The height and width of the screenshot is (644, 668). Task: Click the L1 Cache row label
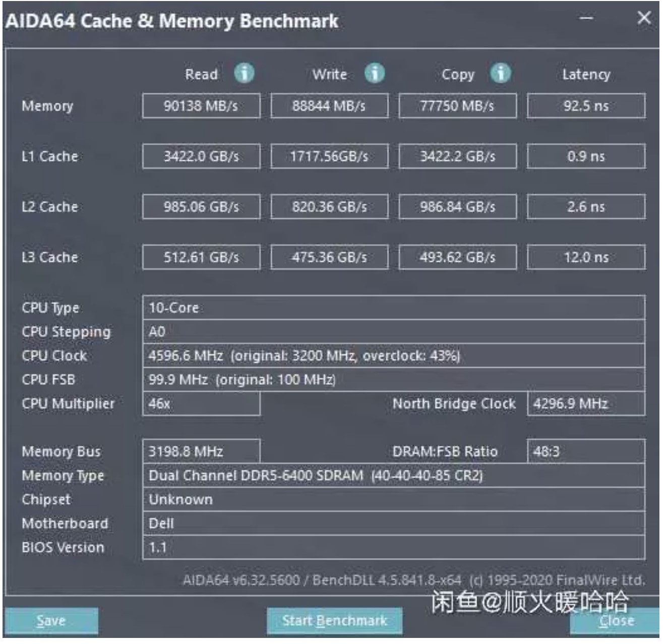coord(49,156)
